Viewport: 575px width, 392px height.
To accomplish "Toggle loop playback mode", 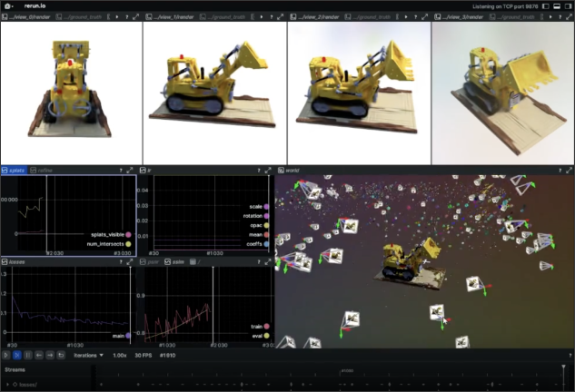I will (60, 355).
